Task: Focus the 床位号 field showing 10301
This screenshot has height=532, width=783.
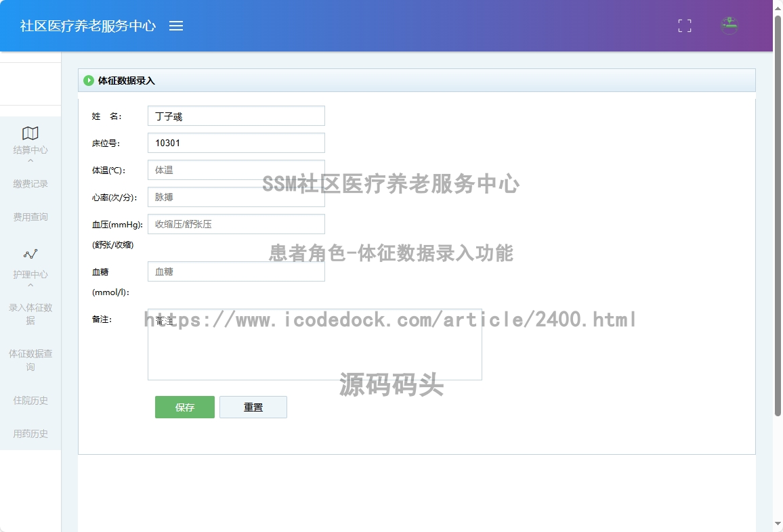Action: coord(236,143)
